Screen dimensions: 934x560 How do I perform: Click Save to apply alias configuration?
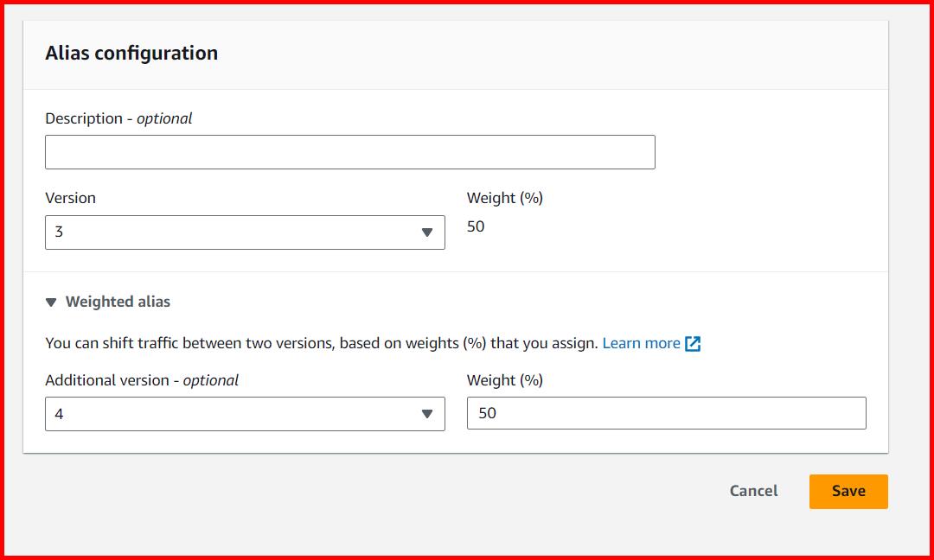(848, 491)
